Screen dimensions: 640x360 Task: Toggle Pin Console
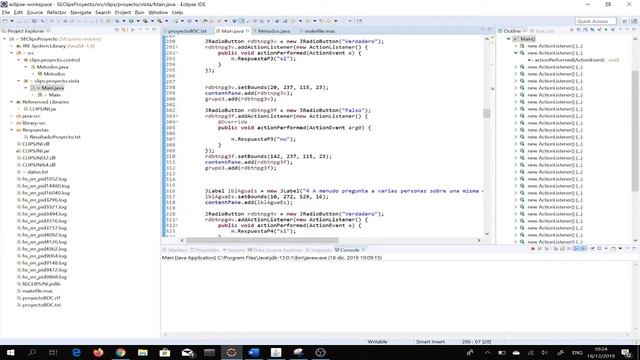click(x=592, y=249)
